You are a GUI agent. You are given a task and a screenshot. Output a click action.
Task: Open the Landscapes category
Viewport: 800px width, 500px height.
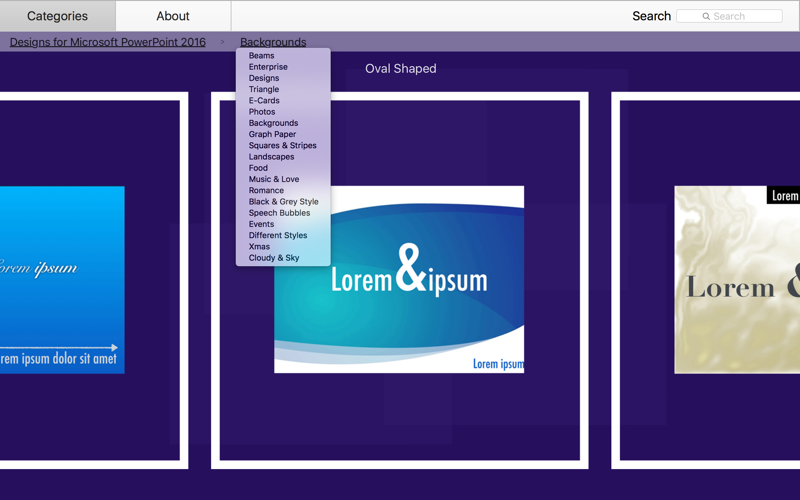coord(271,157)
